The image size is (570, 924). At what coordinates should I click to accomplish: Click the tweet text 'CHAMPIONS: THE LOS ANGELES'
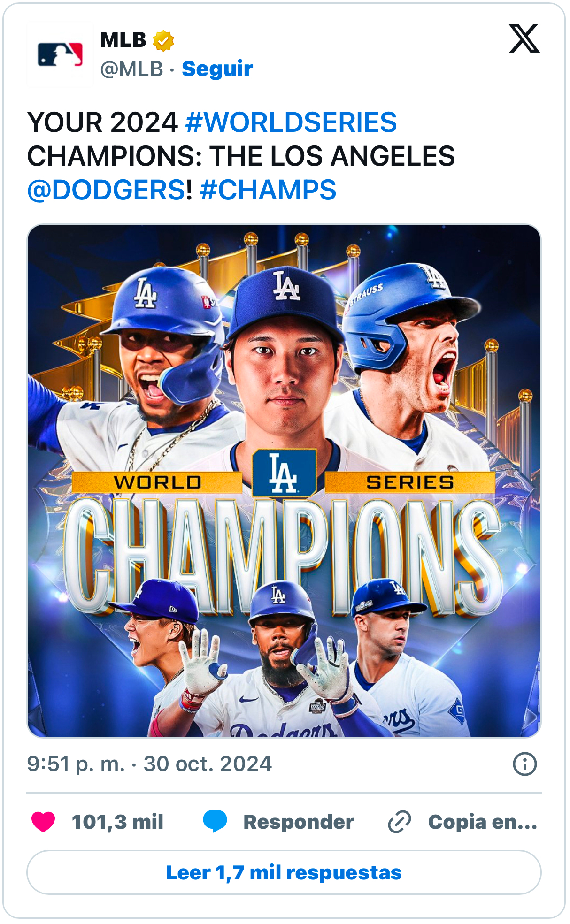241,156
